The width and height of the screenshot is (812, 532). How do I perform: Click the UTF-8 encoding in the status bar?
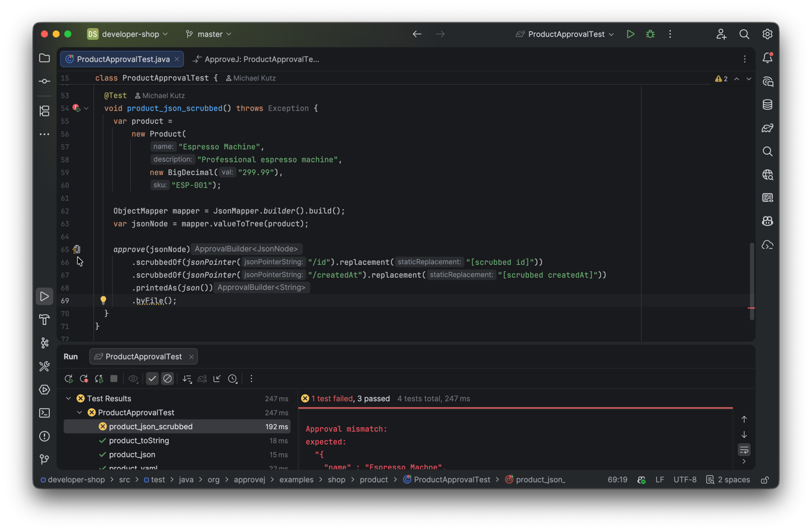tap(684, 480)
